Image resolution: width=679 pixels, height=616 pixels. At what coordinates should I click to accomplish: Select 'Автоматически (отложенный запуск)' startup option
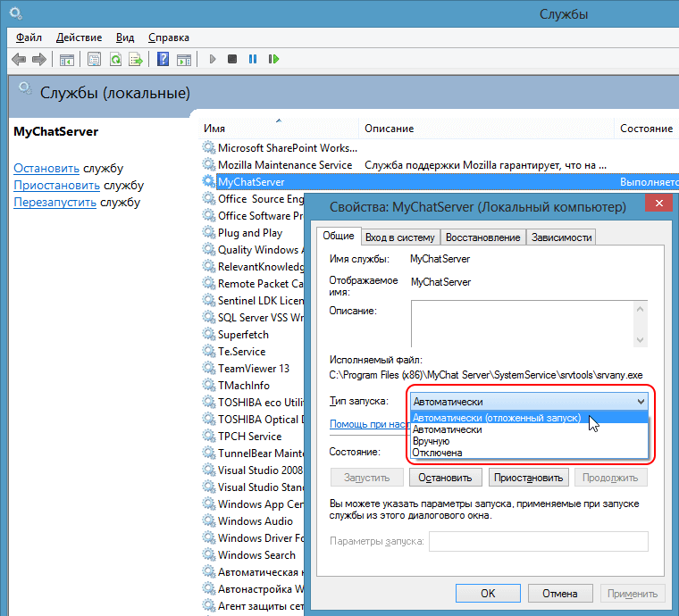[x=497, y=418]
